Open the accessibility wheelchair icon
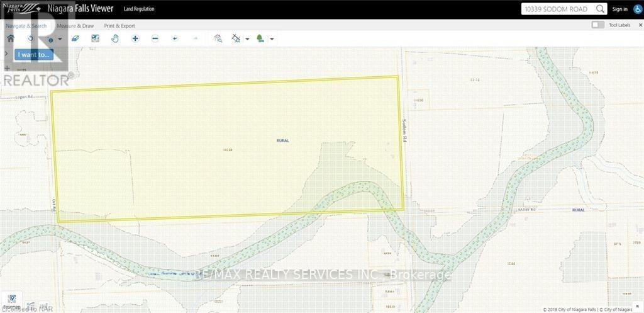Image resolution: width=644 pixels, height=313 pixels. point(636,9)
